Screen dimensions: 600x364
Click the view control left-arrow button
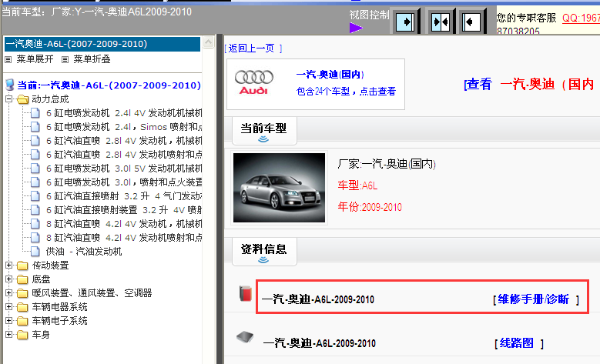pos(471,22)
